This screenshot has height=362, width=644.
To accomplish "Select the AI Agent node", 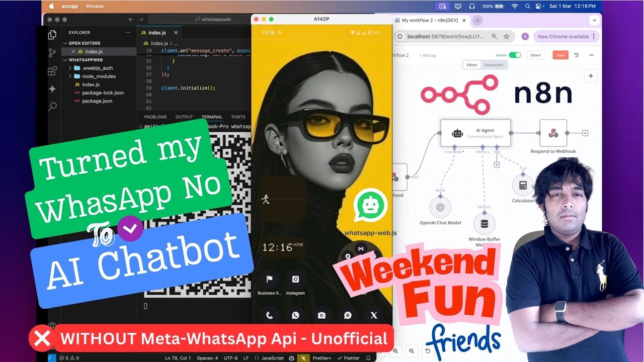I will tap(475, 133).
